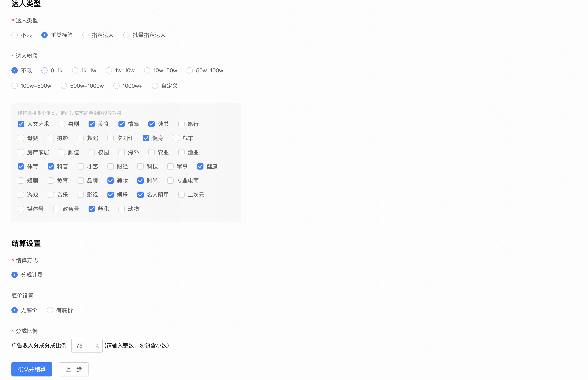Choose the 指定达人 radio option
The height and width of the screenshot is (380, 588).
pos(85,35)
